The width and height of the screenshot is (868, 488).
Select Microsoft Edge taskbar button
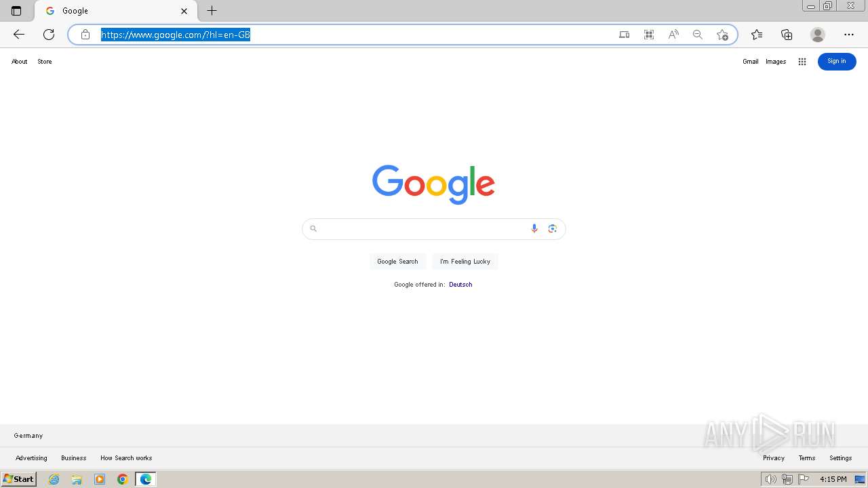(x=146, y=479)
